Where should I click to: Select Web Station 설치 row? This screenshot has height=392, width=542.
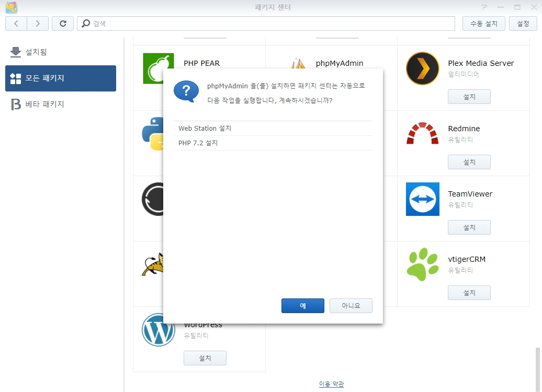point(273,128)
